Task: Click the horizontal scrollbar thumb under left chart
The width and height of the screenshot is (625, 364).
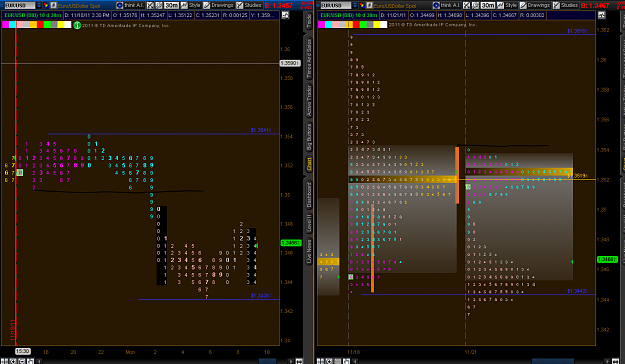Action: click(267, 361)
